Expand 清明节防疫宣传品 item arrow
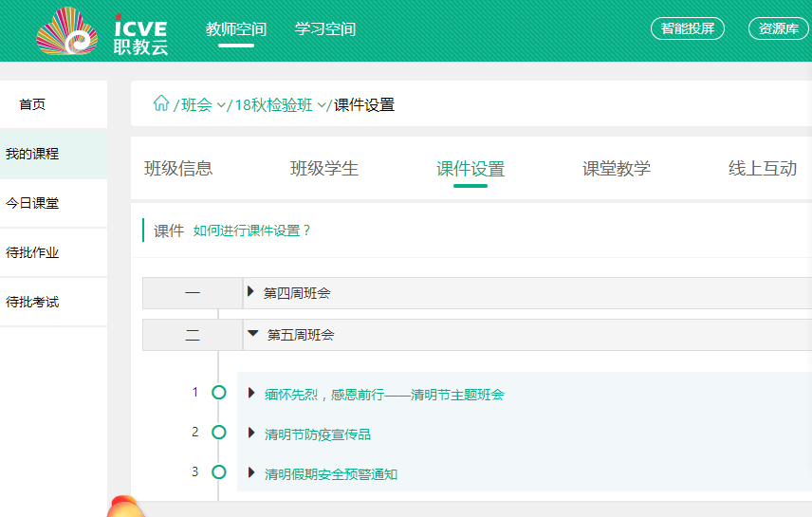The height and width of the screenshot is (517, 812). coord(251,434)
